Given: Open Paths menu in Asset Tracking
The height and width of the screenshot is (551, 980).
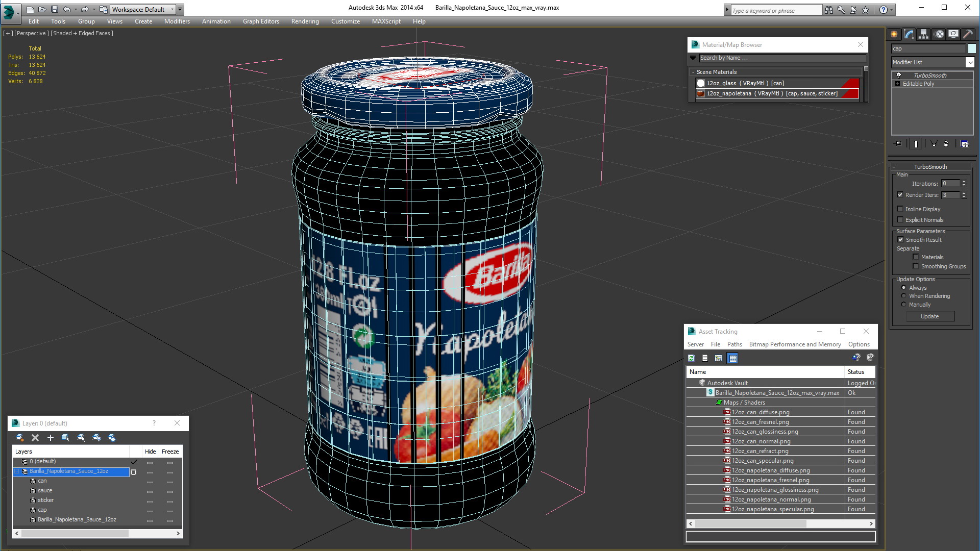Looking at the screenshot, I should click(x=734, y=344).
